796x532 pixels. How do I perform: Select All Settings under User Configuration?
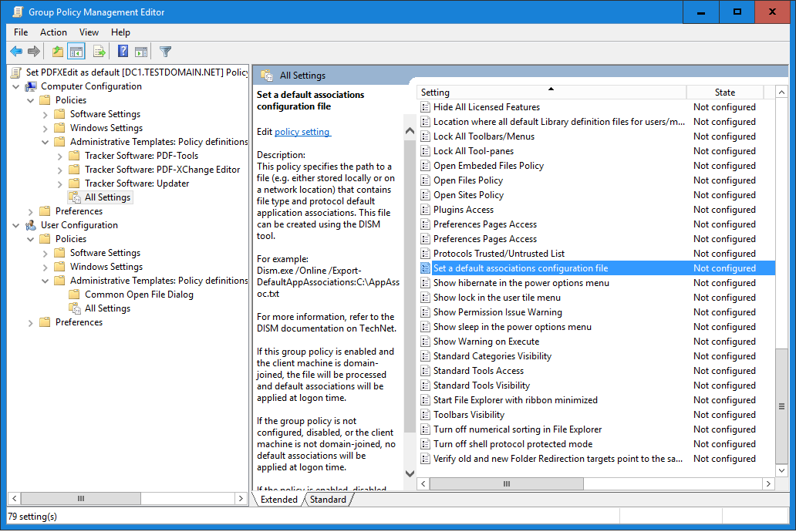click(x=107, y=308)
